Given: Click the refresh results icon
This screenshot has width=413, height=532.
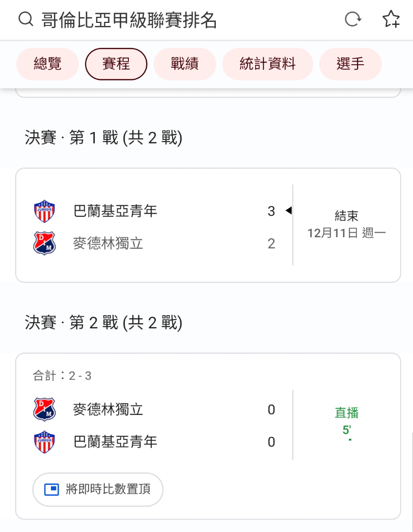Looking at the screenshot, I should (x=352, y=20).
